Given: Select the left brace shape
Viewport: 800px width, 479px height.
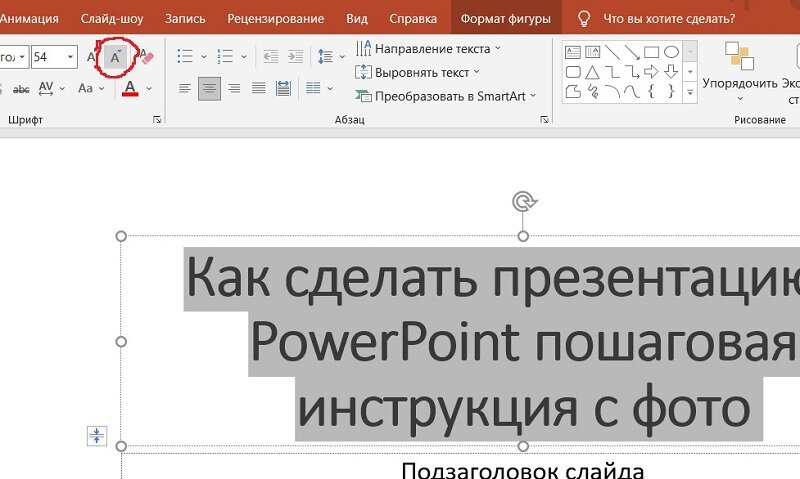Looking at the screenshot, I should pyautogui.click(x=652, y=92).
